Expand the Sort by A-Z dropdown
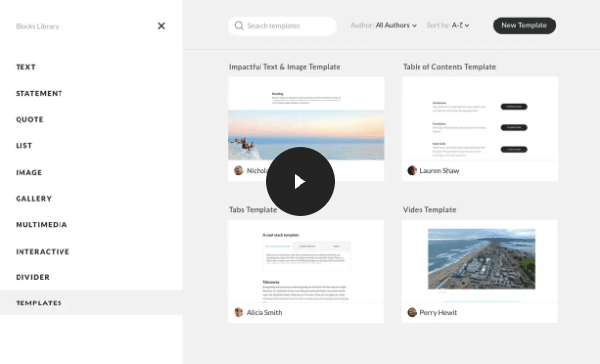This screenshot has width=600, height=364. (448, 25)
